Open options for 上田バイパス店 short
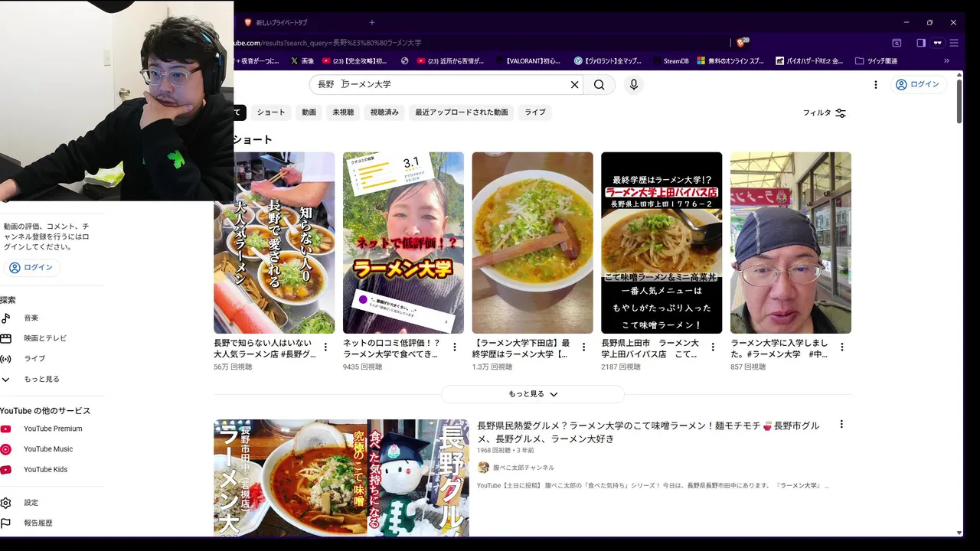This screenshot has height=551, width=980. [x=713, y=347]
